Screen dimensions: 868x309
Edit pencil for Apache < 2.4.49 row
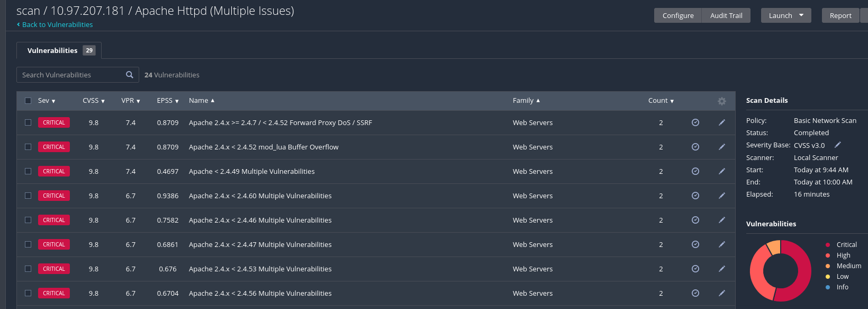tap(721, 171)
